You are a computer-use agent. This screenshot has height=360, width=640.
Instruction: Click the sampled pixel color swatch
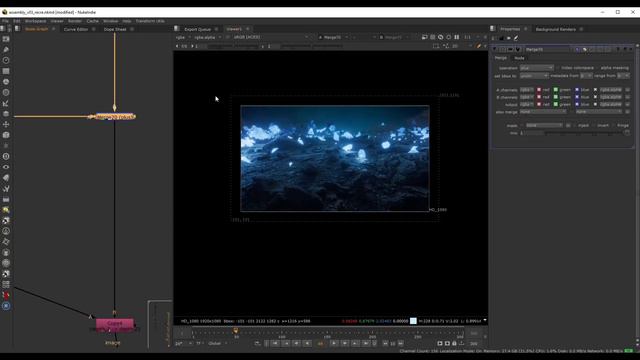[413, 321]
